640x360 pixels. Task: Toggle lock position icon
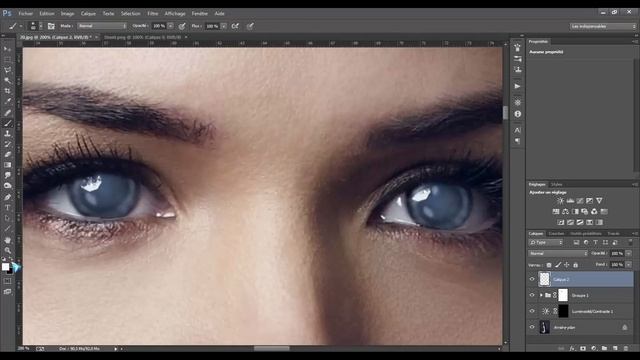(x=567, y=265)
